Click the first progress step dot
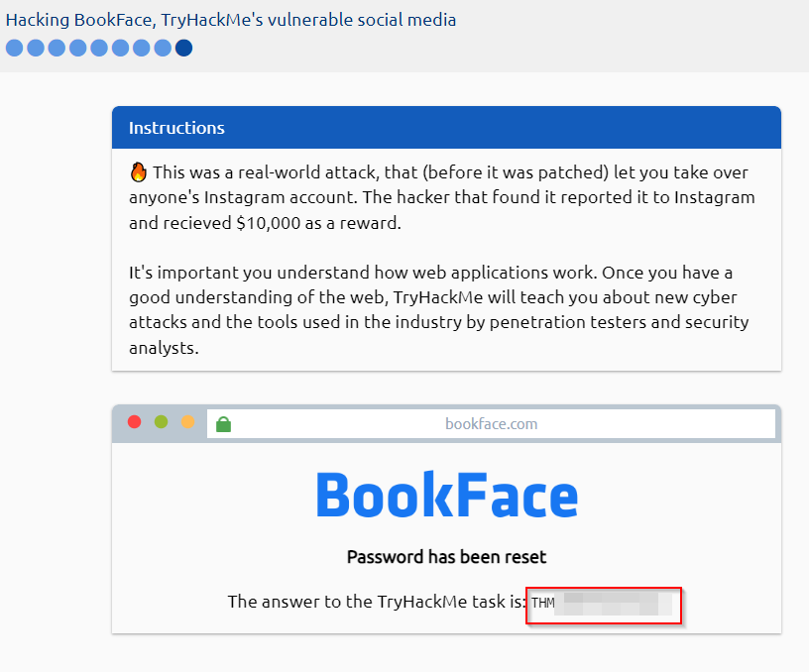 coord(15,48)
